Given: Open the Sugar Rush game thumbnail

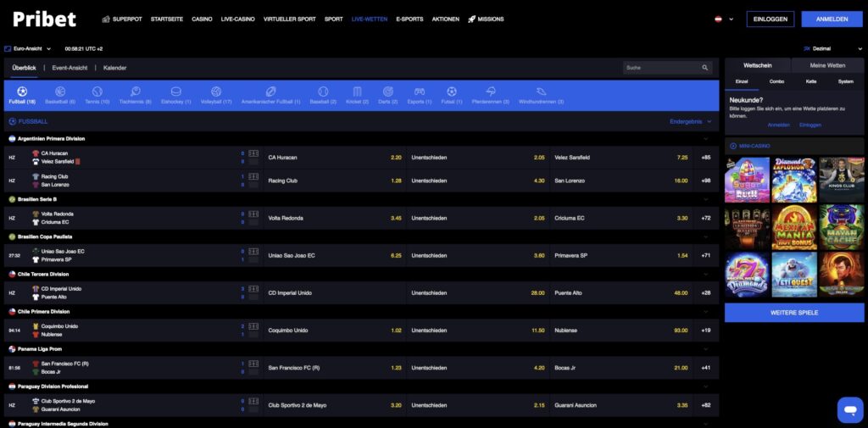Looking at the screenshot, I should (747, 180).
